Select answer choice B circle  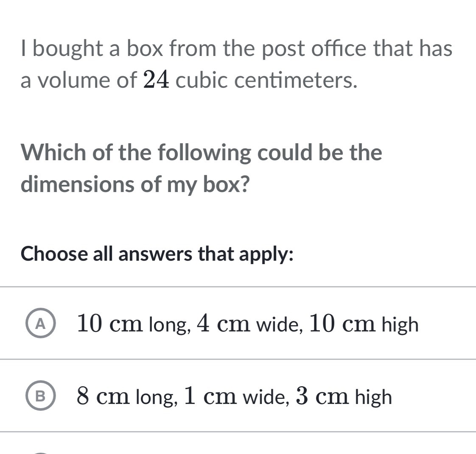[x=40, y=396]
